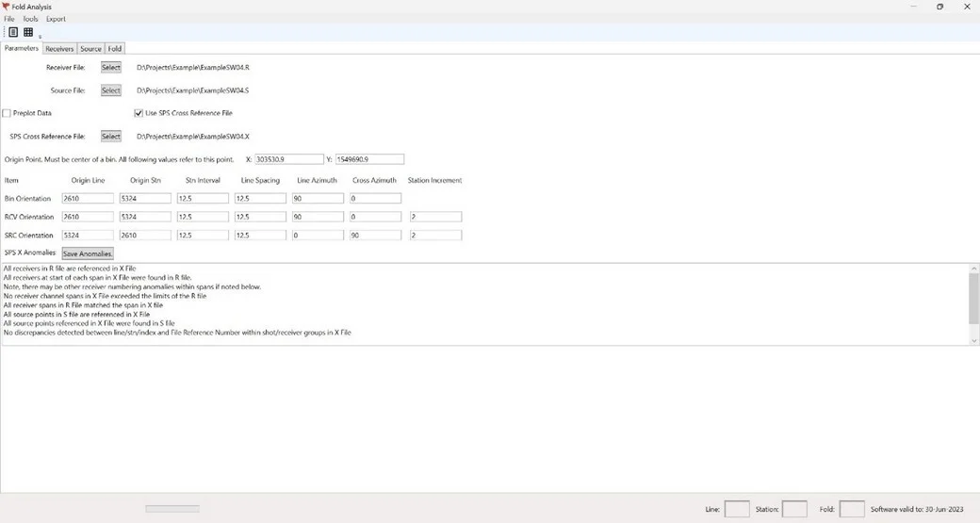Click the origin point X input field
980x523 pixels.
288,159
